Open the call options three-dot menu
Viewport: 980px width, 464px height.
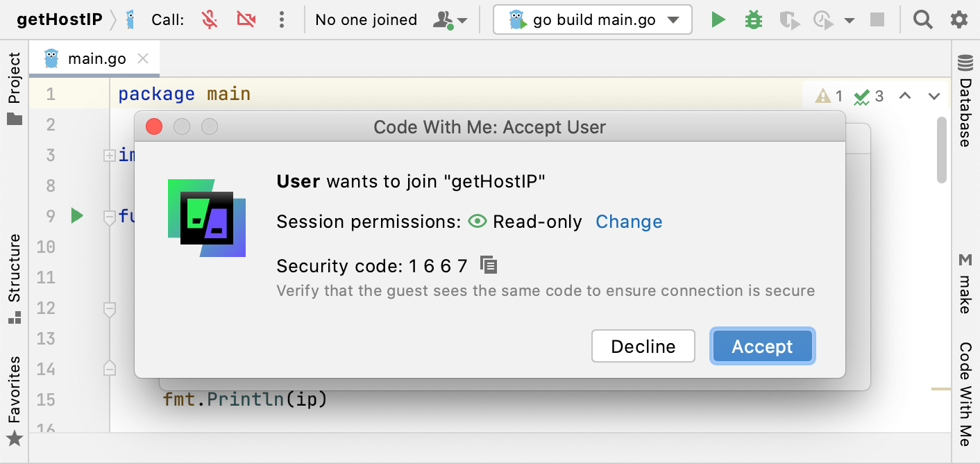pos(281,19)
